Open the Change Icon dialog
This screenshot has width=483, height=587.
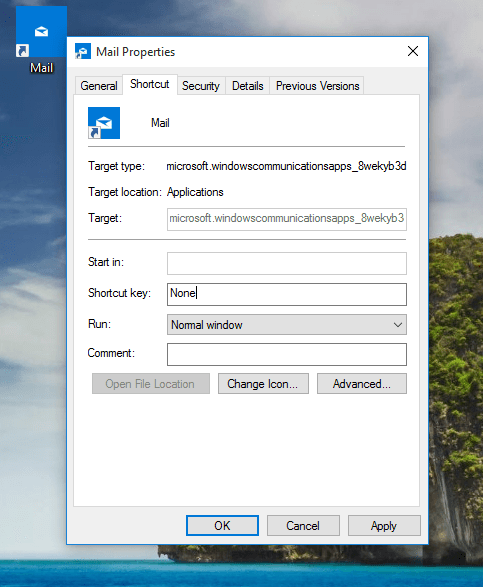click(x=263, y=383)
